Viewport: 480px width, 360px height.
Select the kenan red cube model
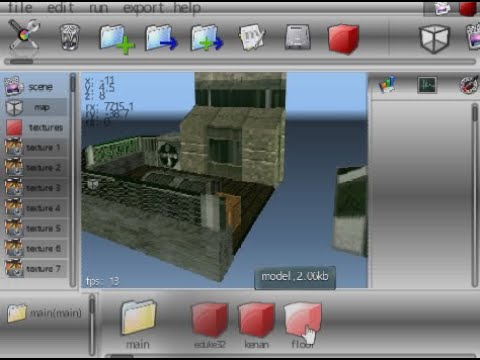coord(256,325)
